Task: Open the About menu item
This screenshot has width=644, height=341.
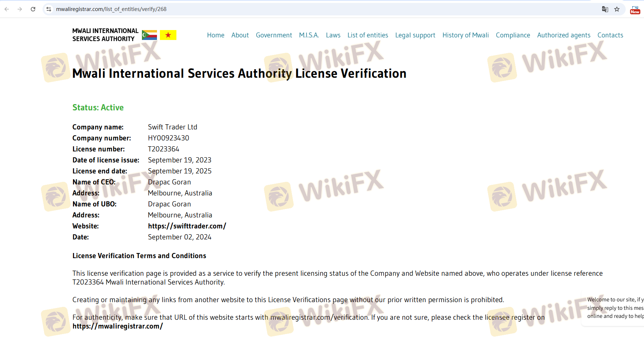Action: tap(240, 35)
